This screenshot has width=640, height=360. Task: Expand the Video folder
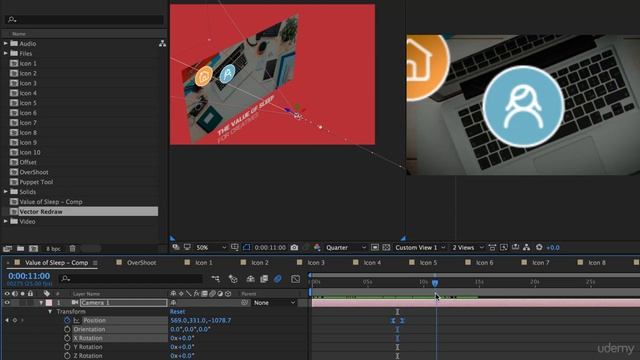6,222
